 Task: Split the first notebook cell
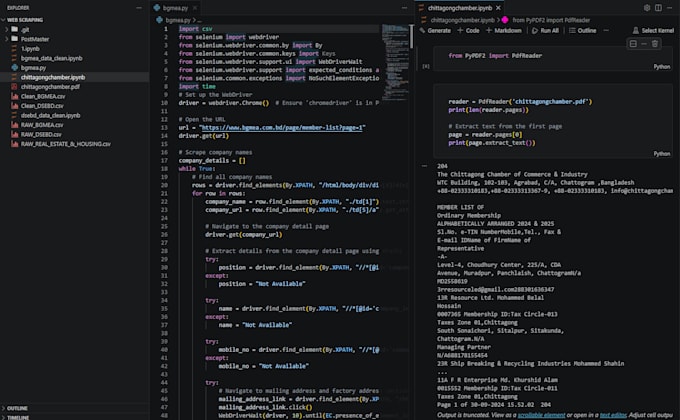coord(633,44)
